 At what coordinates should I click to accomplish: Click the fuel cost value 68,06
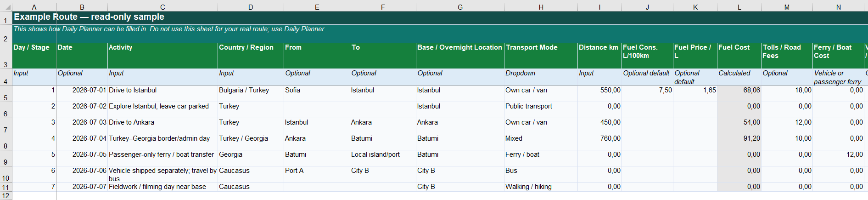pyautogui.click(x=739, y=94)
